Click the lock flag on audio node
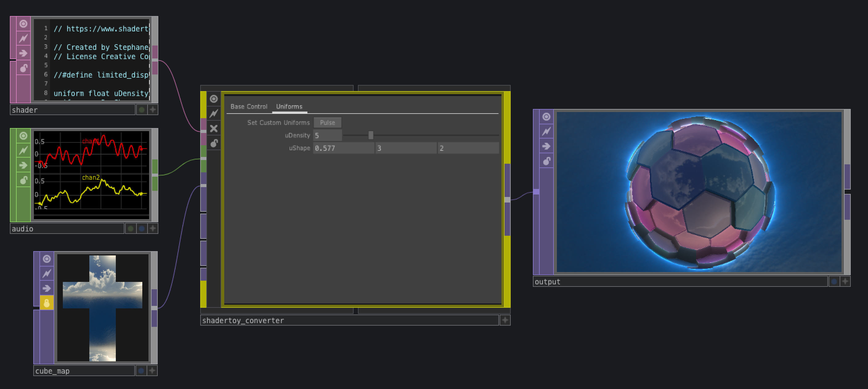868x389 pixels. click(x=23, y=180)
